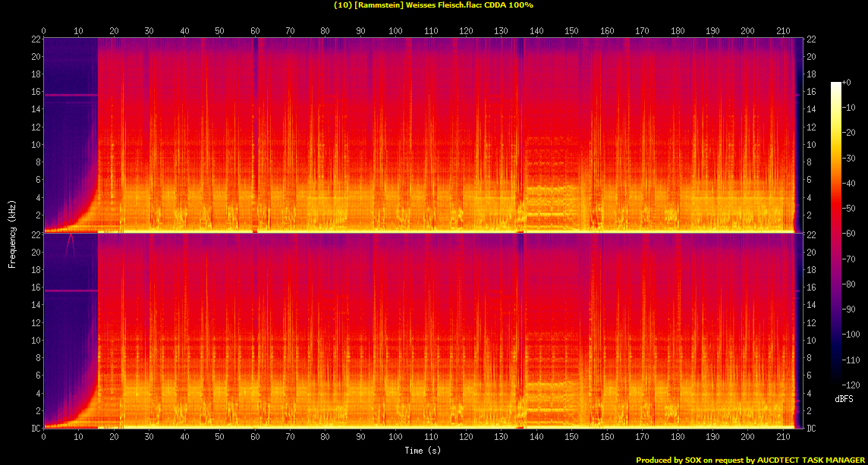Click the white top of the dBFS color bar
This screenshot has width=868, height=465.
click(x=836, y=85)
